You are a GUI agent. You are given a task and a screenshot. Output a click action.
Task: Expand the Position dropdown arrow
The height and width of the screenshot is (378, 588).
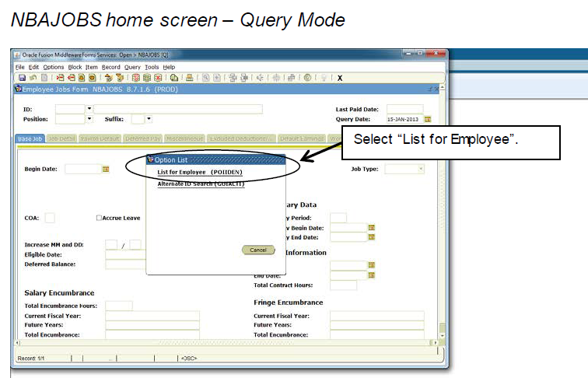[x=89, y=119]
